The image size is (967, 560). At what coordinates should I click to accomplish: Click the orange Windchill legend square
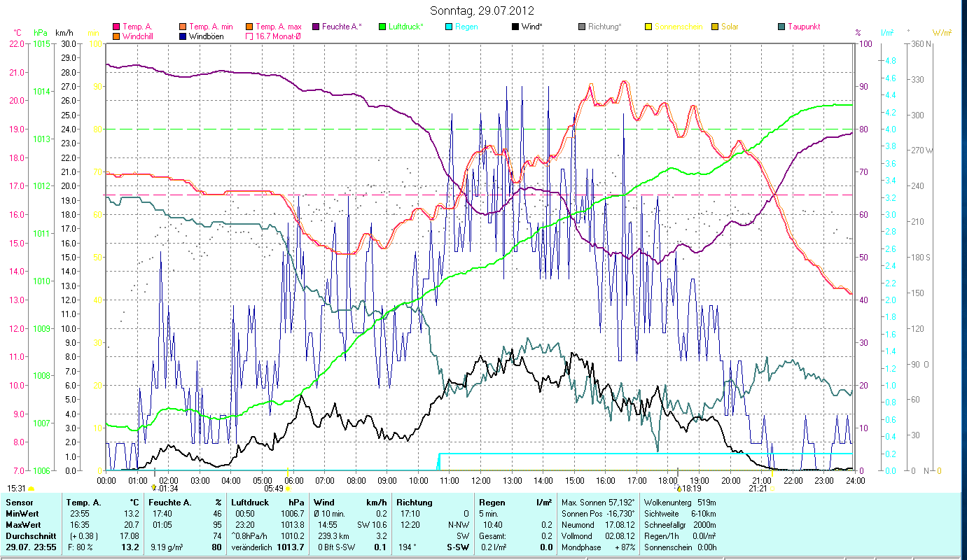coord(116,36)
